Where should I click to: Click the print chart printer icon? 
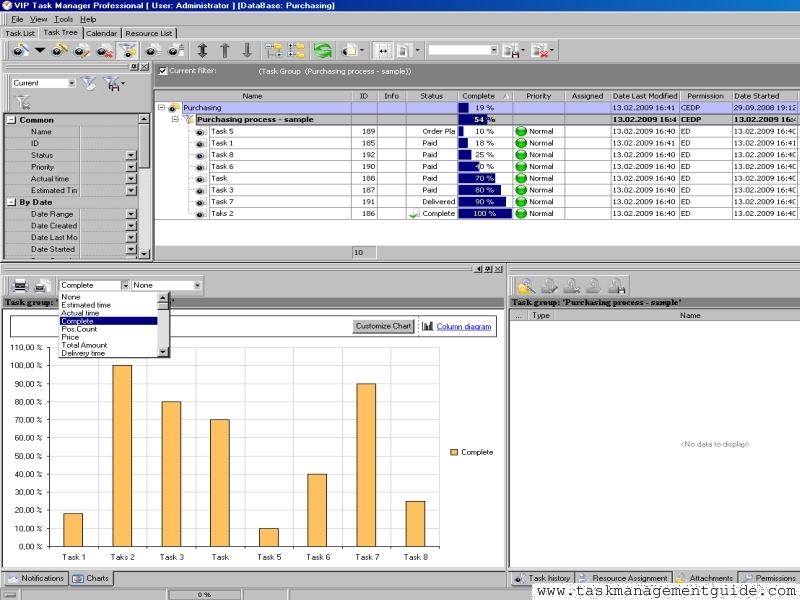(20, 286)
